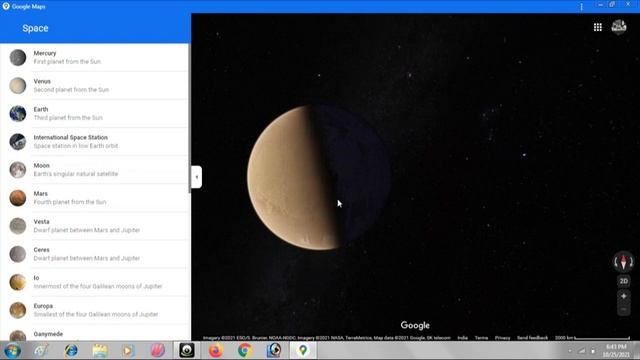Choose 'International Space Station' list entry text
Viewport: 640px width, 360px height.
coord(71,138)
